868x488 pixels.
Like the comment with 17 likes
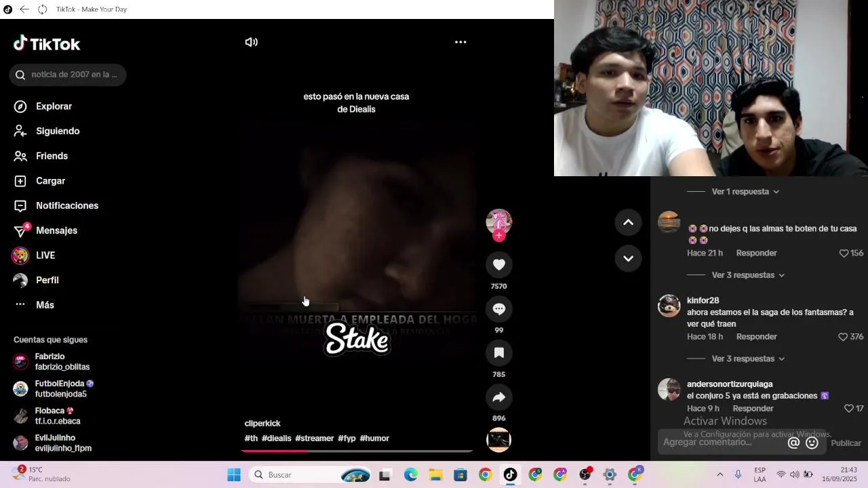click(848, 409)
